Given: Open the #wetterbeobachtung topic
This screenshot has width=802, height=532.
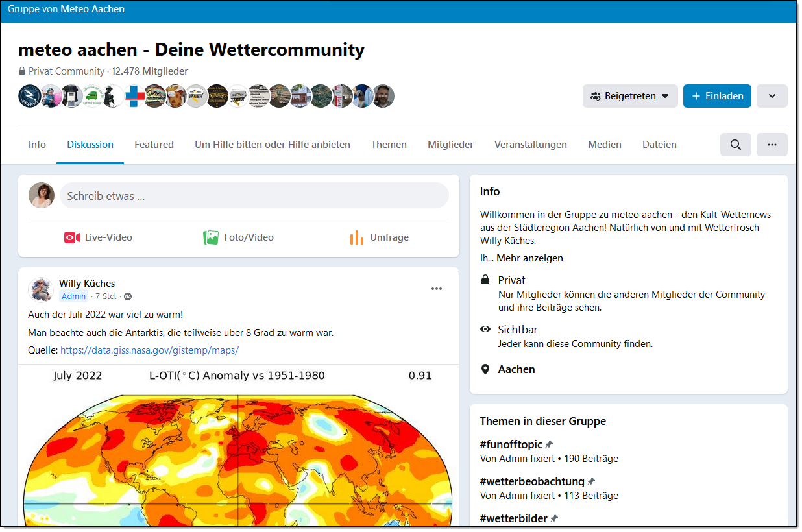Looking at the screenshot, I should pyautogui.click(x=532, y=482).
